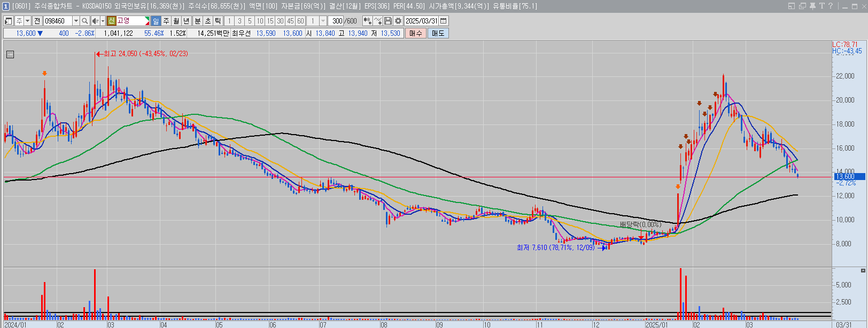Click the chart layout icon at toolbar start
The width and height of the screenshot is (868, 328).
9,21
